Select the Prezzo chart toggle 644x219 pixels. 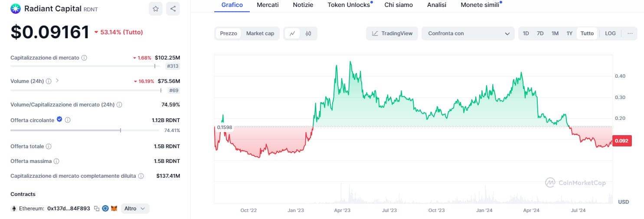[x=229, y=33]
